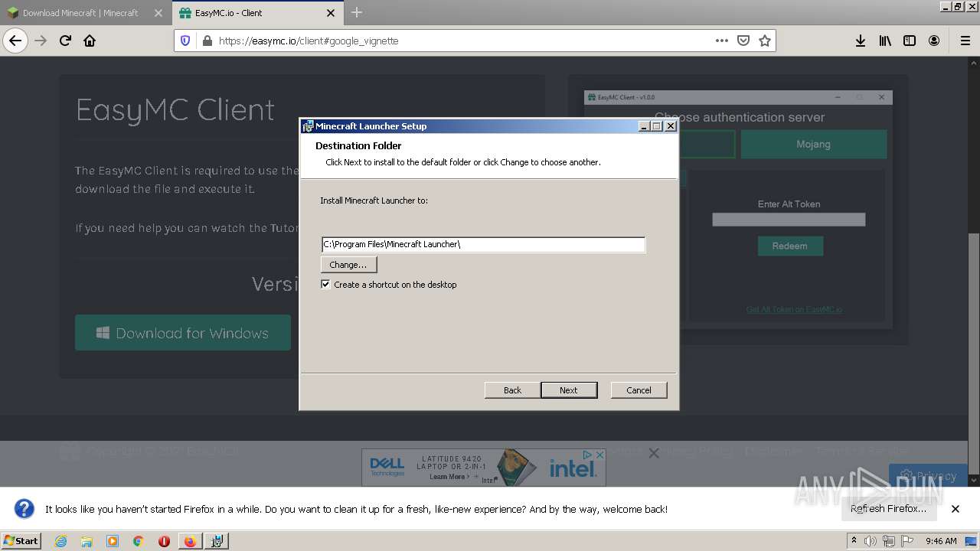Toggle Firefox sidebar icon

[910, 41]
